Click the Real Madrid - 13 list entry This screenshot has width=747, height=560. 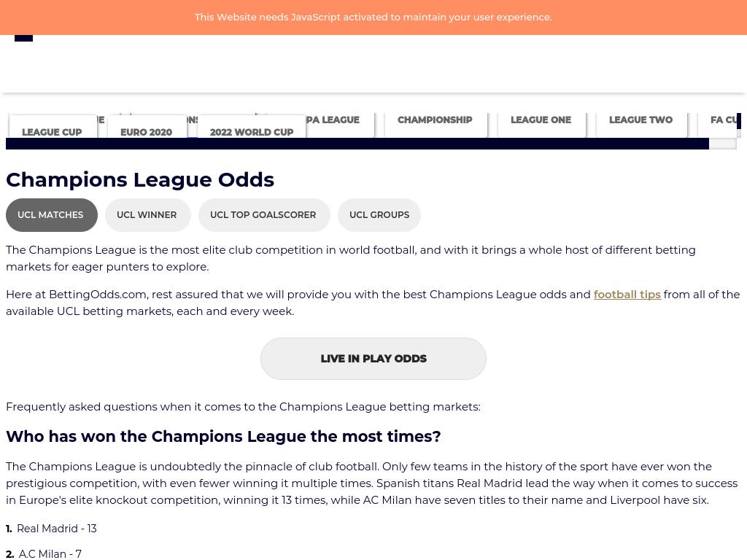(x=57, y=529)
